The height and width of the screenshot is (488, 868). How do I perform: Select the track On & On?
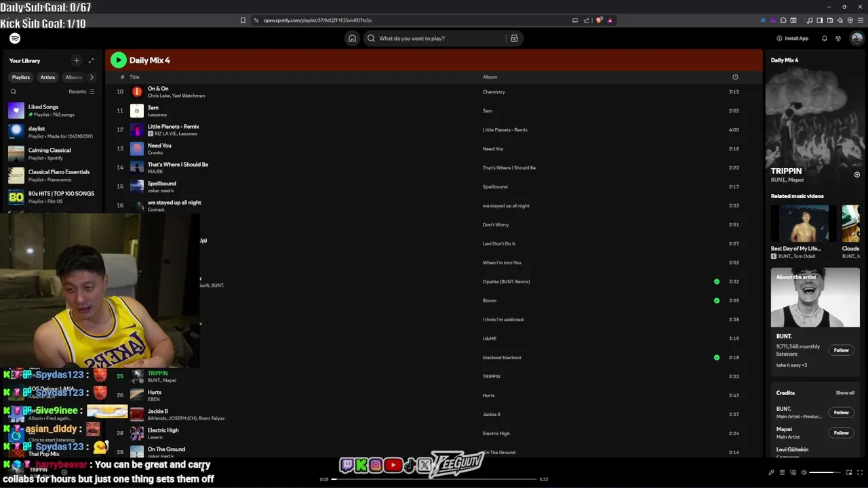point(158,89)
